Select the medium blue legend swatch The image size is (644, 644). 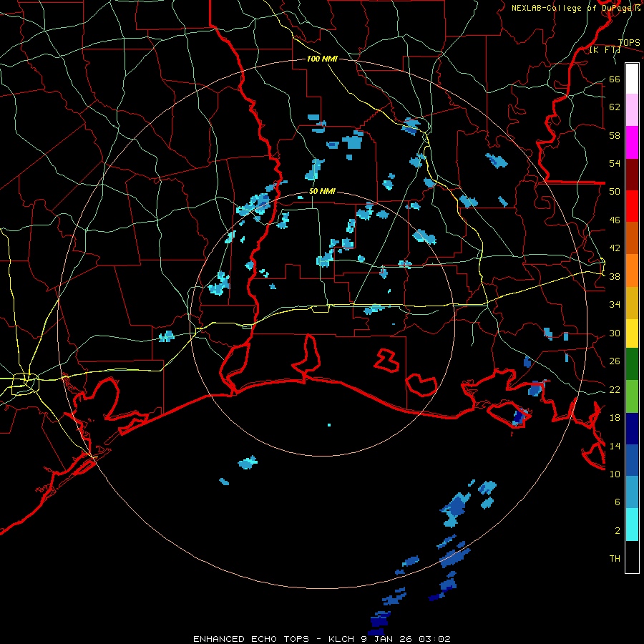click(632, 460)
